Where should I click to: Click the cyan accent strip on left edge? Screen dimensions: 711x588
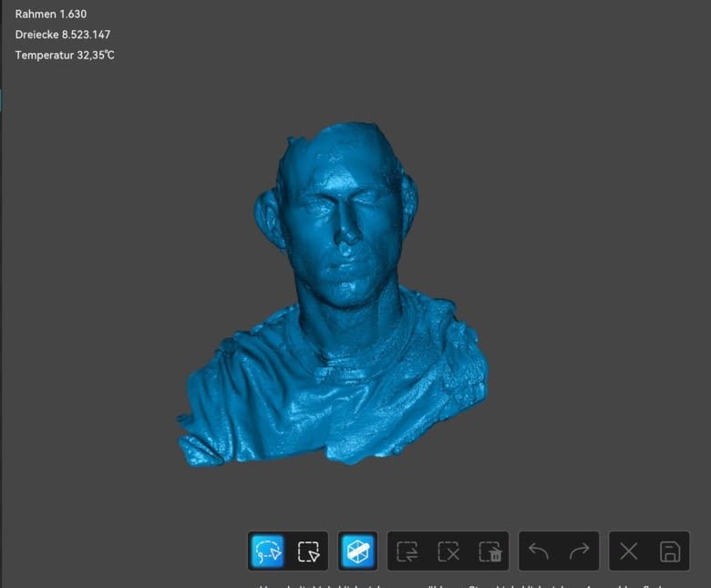click(x=1, y=100)
